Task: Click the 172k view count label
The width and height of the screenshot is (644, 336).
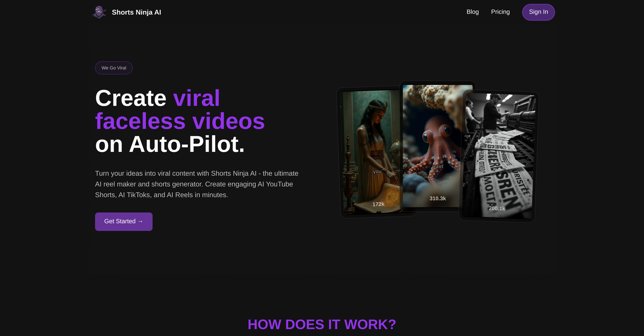Action: [x=378, y=204]
